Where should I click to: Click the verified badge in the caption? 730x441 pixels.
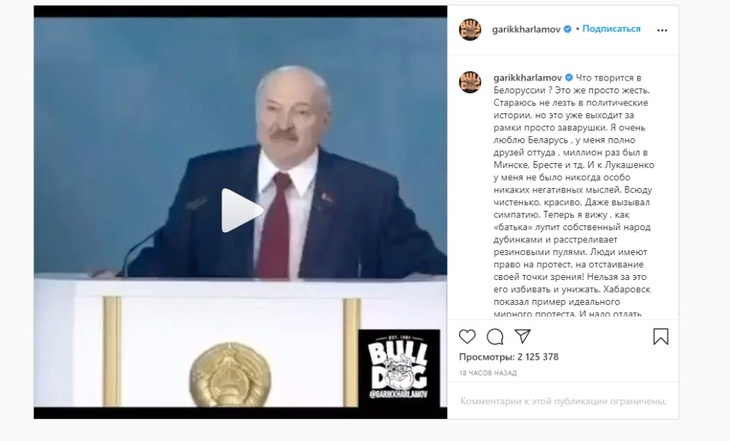pos(569,78)
